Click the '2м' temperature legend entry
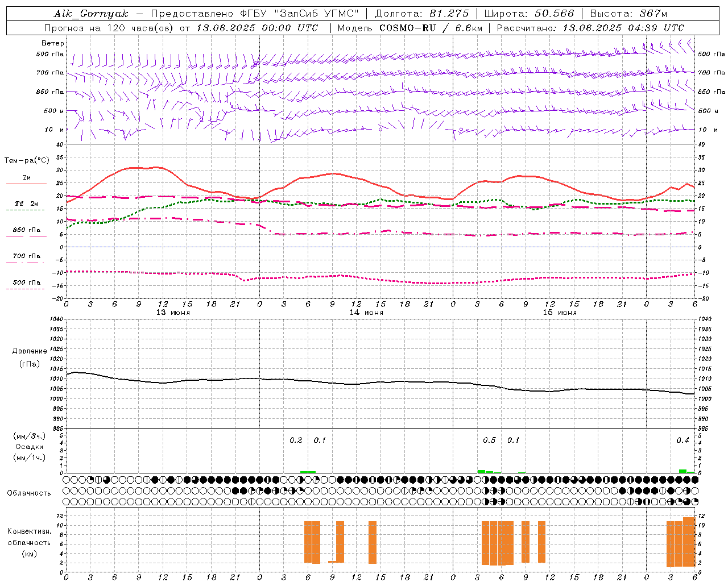The width and height of the screenshot is (728, 582). pos(27,177)
